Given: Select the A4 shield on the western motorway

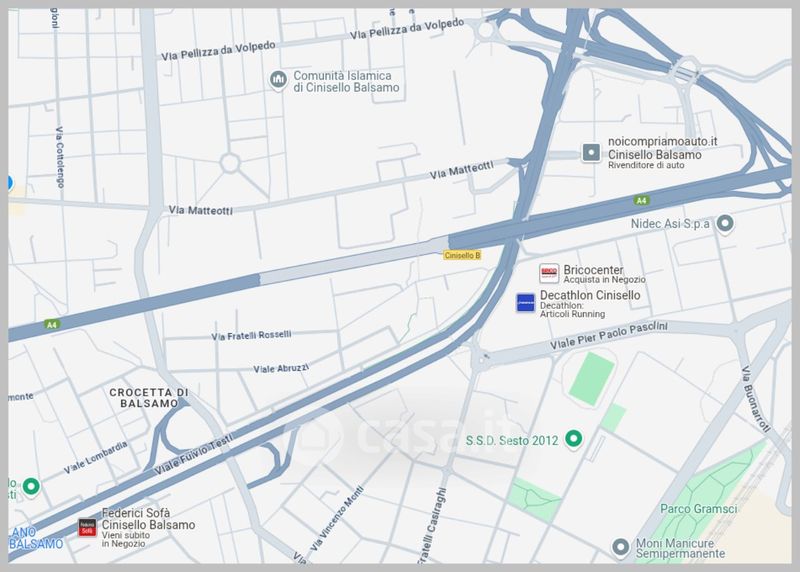Looking at the screenshot, I should tap(52, 324).
